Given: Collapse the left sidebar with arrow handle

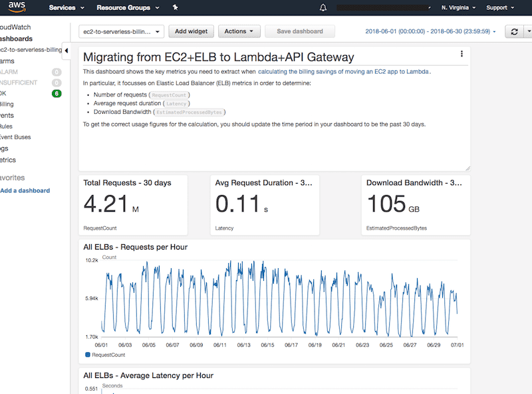Looking at the screenshot, I should tap(66, 50).
